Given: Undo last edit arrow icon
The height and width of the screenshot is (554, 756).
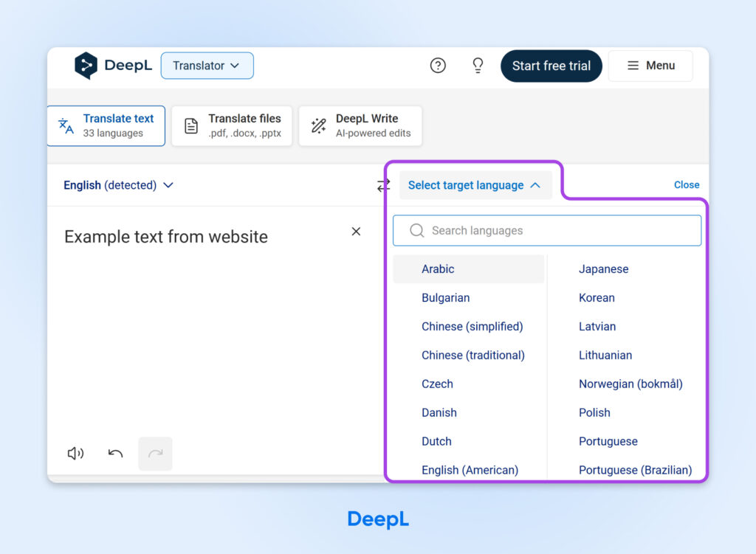Looking at the screenshot, I should coord(115,454).
